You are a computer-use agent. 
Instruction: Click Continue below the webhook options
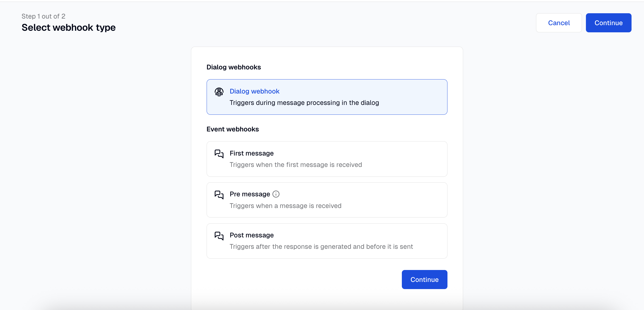click(424, 279)
